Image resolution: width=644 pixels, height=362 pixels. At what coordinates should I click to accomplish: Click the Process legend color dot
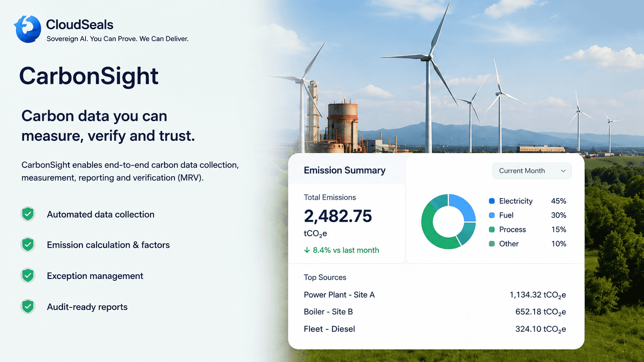pos(492,229)
